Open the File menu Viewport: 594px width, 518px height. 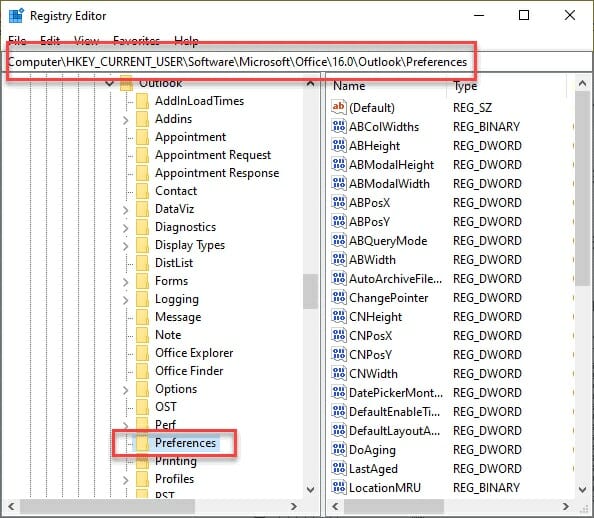click(17, 40)
